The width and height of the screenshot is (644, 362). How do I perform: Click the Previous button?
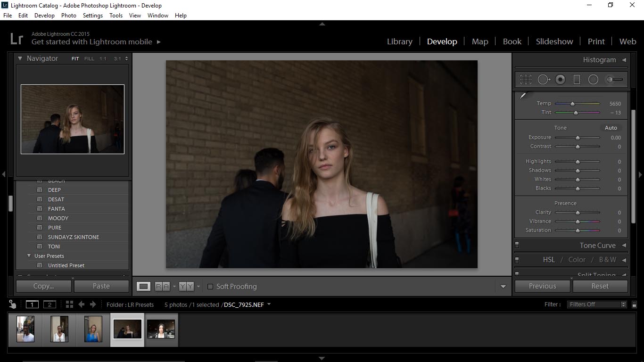point(543,286)
